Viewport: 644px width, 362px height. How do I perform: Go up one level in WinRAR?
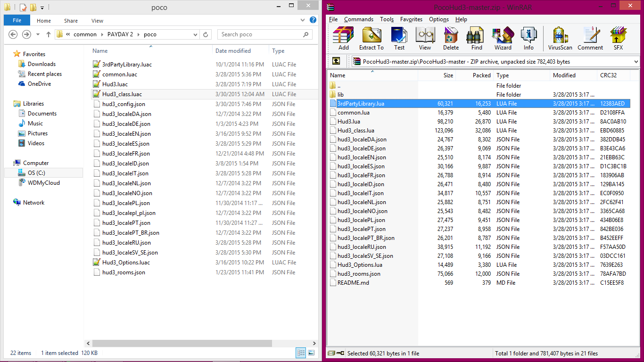click(336, 61)
